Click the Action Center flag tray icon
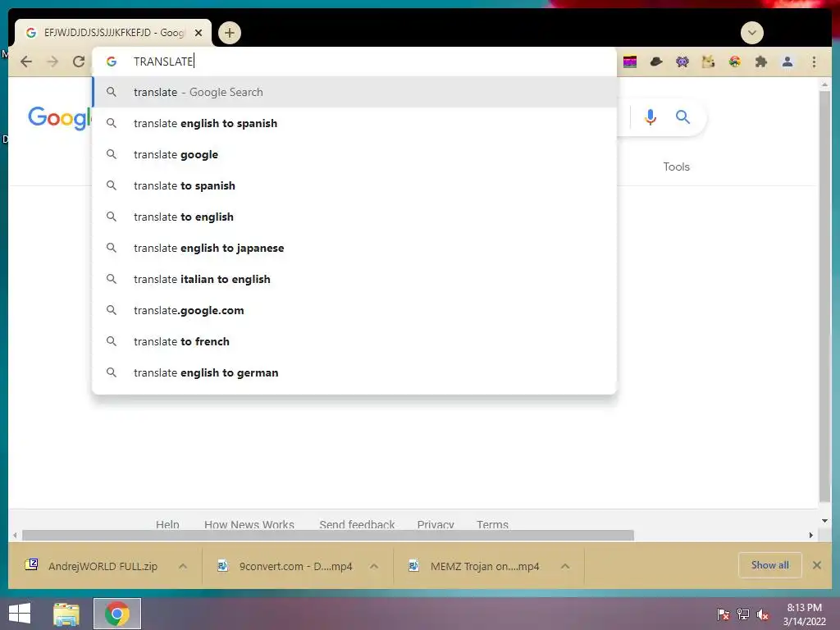The image size is (840, 630). [x=723, y=614]
